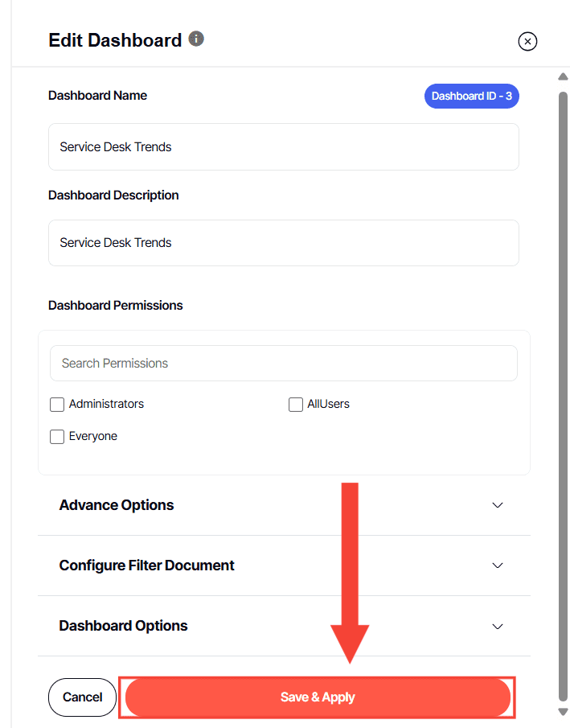Check the AllUsers permission checkbox
Screen dimensions: 570x728
pos(296,405)
